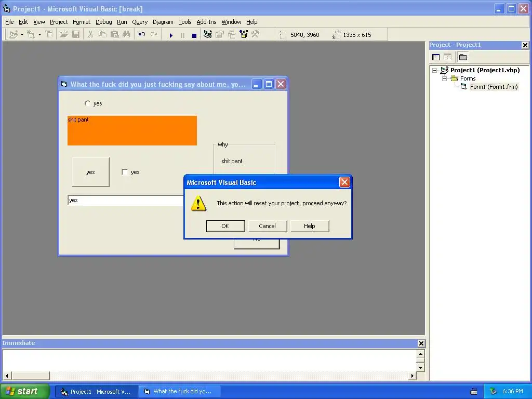The width and height of the screenshot is (532, 399).
Task: Collapse the Project1 (Project1.vbp) tree node
Action: click(435, 71)
